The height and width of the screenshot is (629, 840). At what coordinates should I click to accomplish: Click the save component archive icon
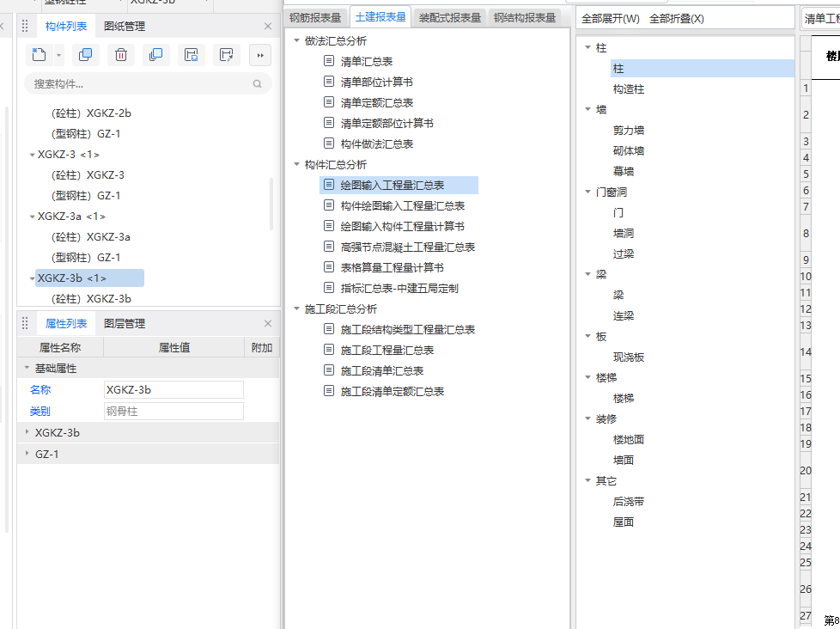coord(192,55)
